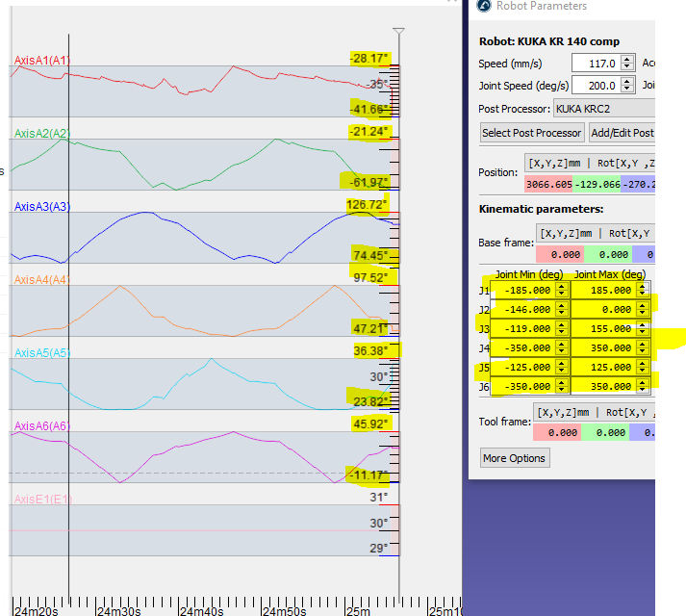
Task: Click the Robot Parameters window icon
Action: coord(484,6)
